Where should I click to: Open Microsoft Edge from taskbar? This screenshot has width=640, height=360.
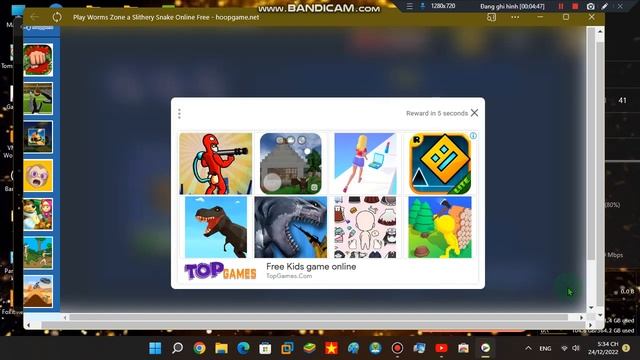[x=243, y=348]
